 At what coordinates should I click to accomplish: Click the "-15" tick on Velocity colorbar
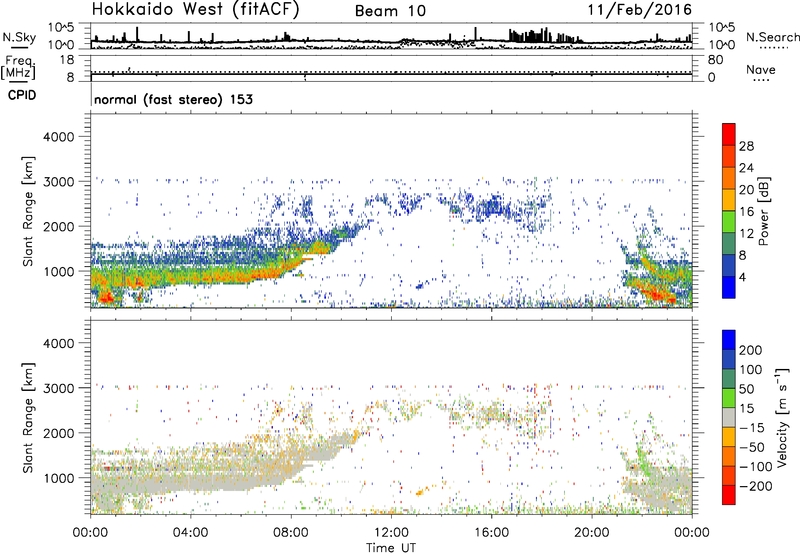pos(752,428)
